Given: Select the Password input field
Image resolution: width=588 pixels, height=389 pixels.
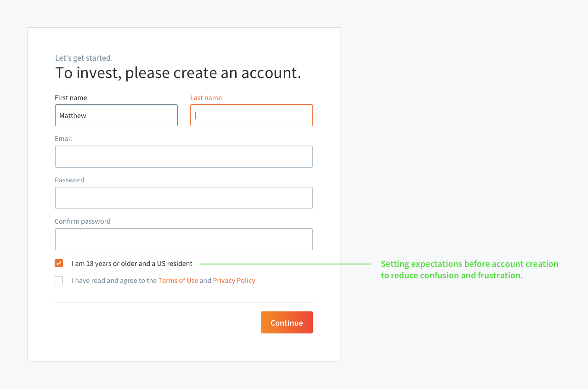Looking at the screenshot, I should pyautogui.click(x=184, y=198).
